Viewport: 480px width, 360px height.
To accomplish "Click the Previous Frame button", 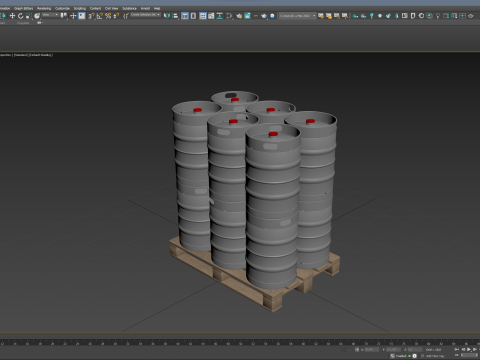I will point(463,349).
